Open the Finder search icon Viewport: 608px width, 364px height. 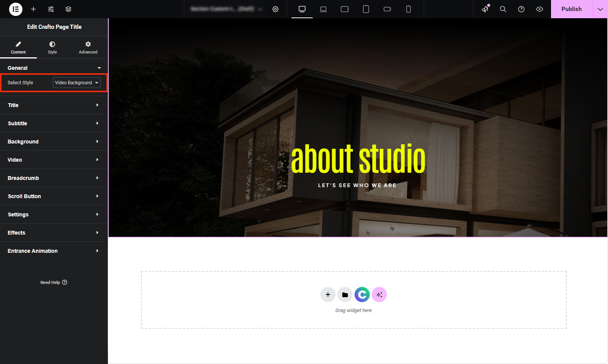point(503,9)
